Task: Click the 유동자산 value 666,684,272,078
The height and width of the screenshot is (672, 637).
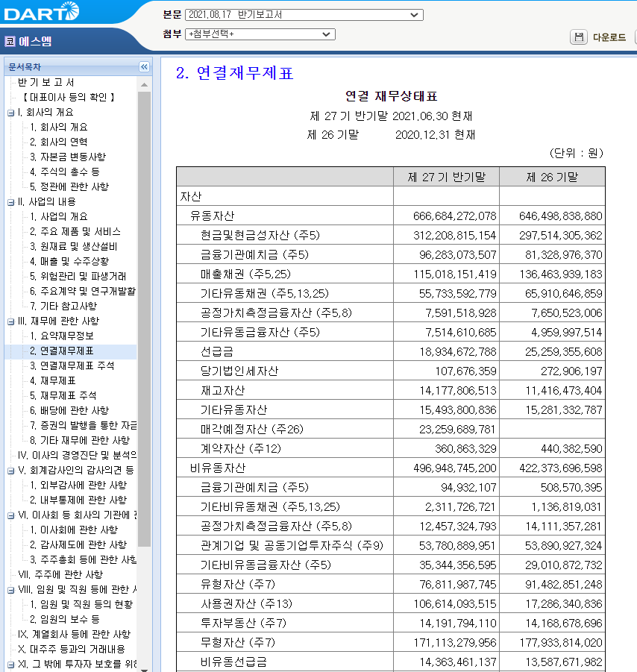Action: click(455, 216)
